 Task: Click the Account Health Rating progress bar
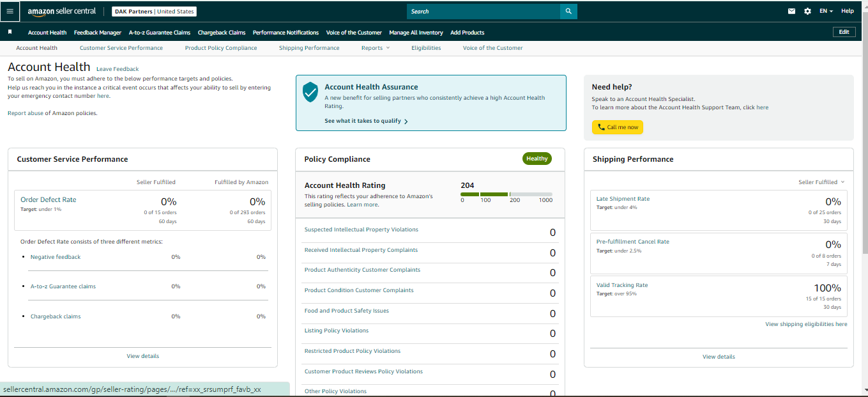coord(506,194)
